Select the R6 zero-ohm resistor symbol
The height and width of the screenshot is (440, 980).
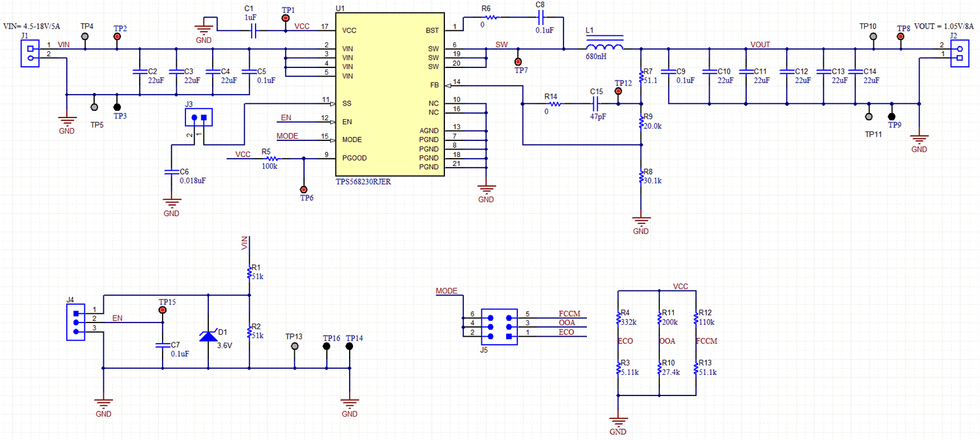point(491,17)
